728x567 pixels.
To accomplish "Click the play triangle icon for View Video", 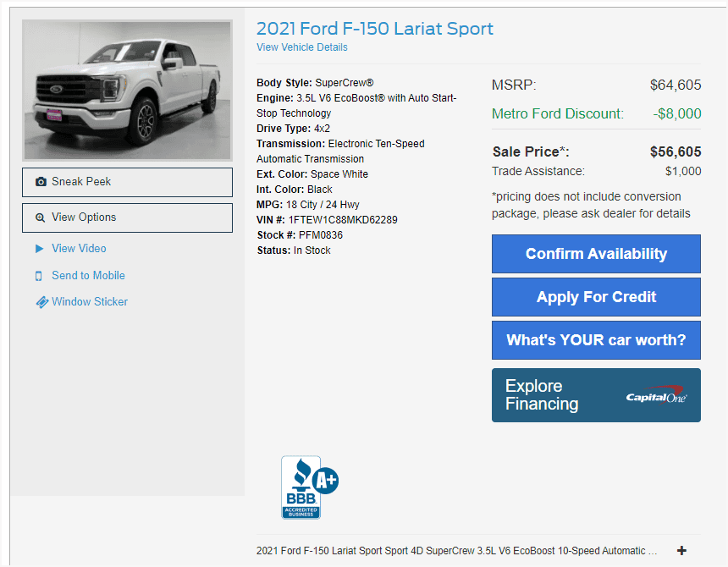I will pyautogui.click(x=40, y=249).
